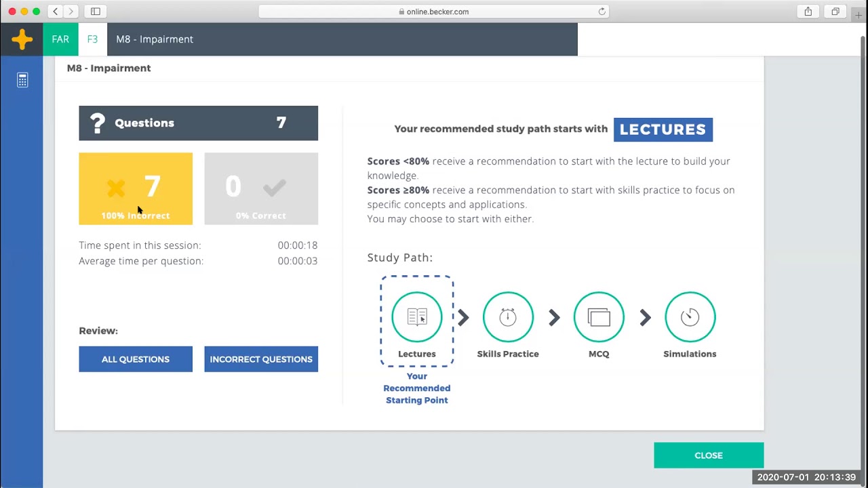Close the results summary
The width and height of the screenshot is (868, 488).
point(709,455)
